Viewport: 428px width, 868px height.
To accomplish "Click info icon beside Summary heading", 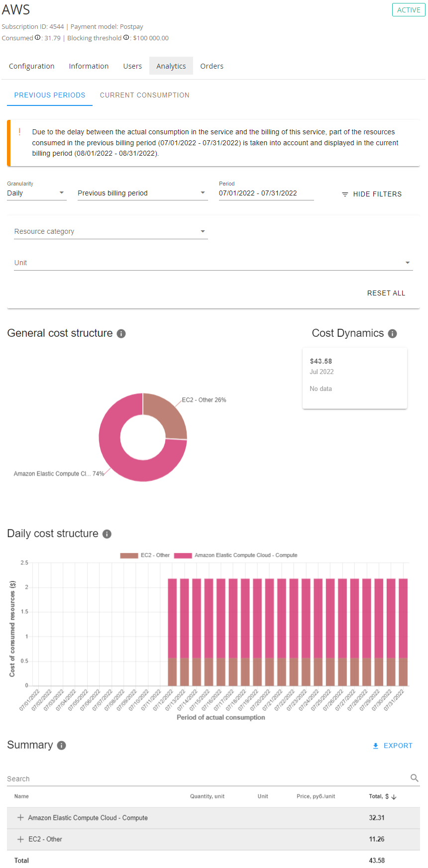I will pos(61,746).
